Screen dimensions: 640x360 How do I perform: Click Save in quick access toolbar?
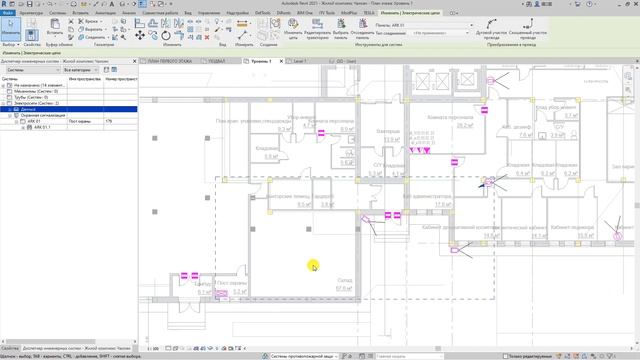point(29,4)
